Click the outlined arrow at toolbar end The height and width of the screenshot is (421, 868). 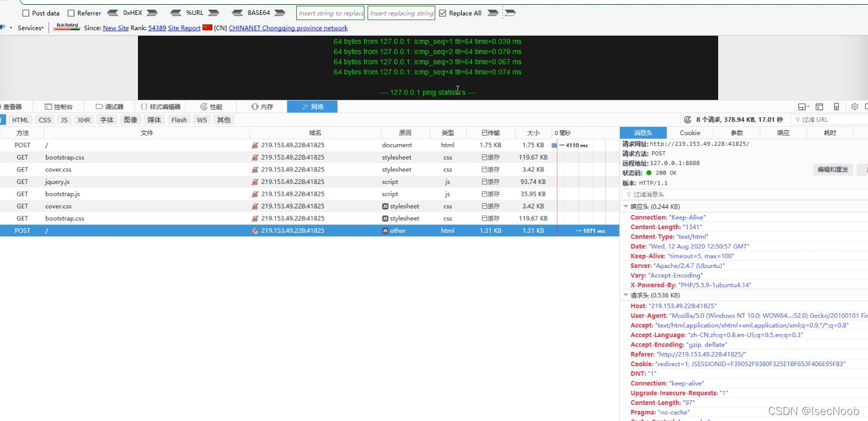510,13
